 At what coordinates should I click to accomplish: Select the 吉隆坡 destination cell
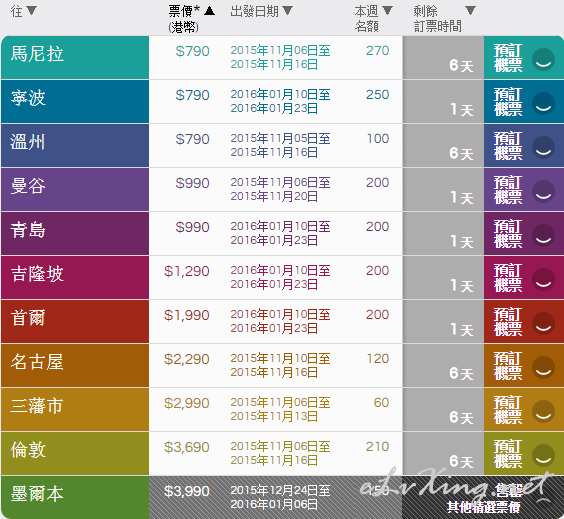75,277
